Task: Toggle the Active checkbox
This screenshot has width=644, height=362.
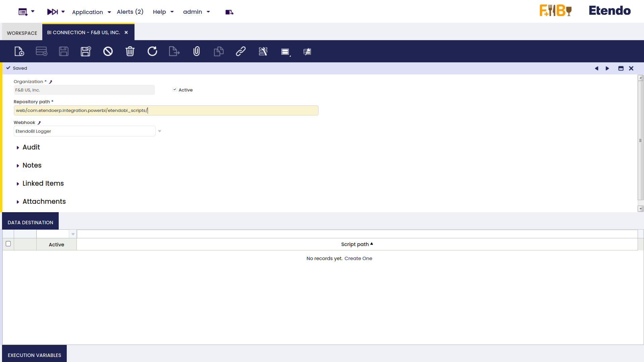Action: click(175, 89)
